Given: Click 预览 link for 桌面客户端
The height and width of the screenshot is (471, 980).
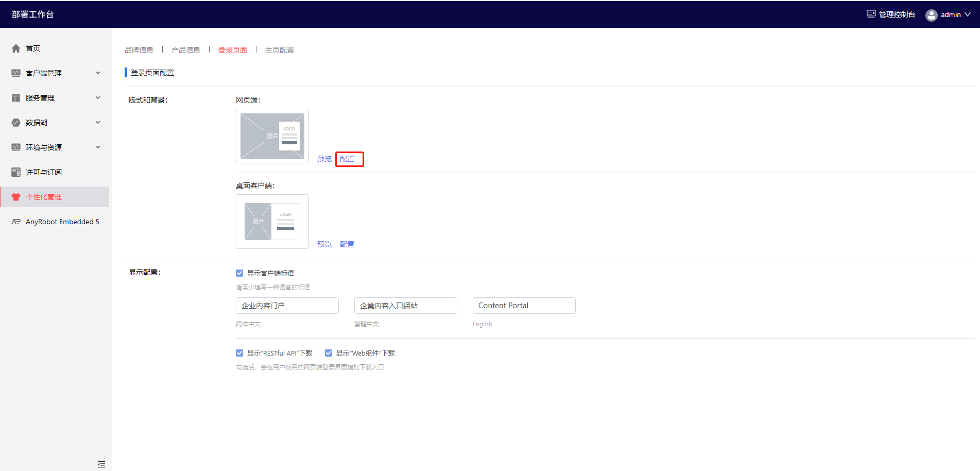Looking at the screenshot, I should coord(324,244).
